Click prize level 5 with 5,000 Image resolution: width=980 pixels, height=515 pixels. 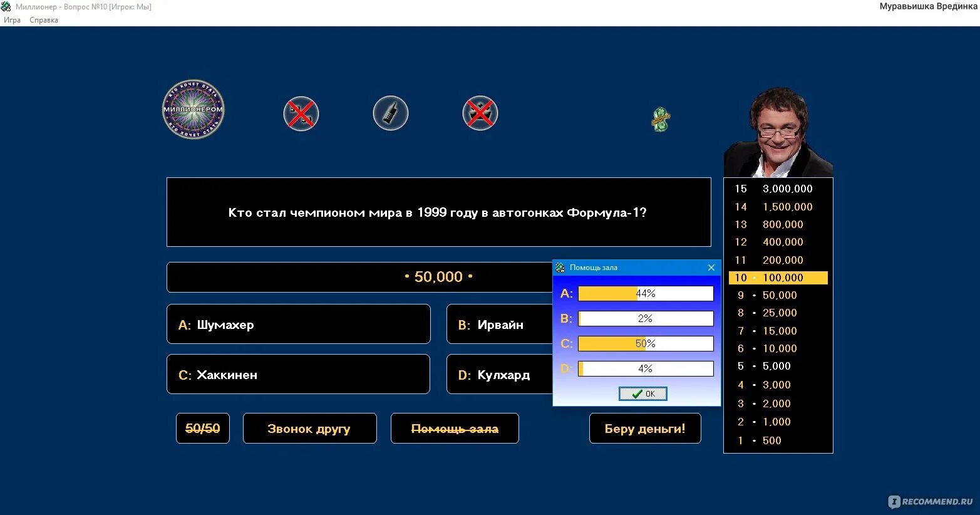778,366
